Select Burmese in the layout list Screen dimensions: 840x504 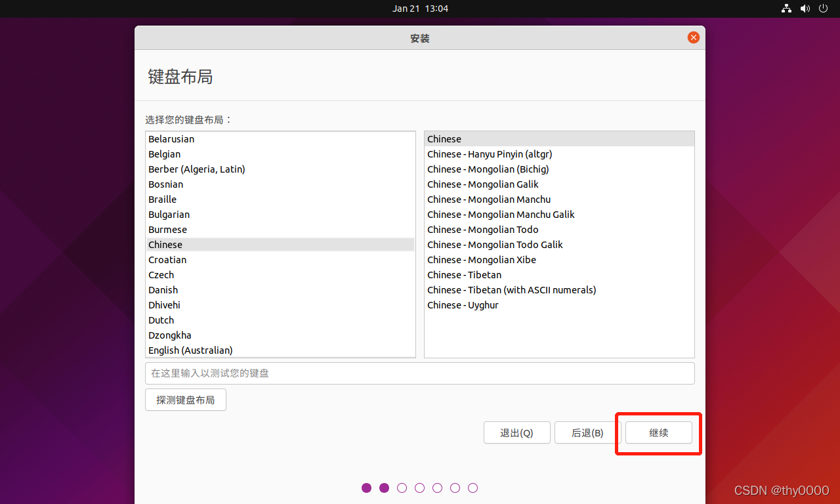[x=281, y=230]
